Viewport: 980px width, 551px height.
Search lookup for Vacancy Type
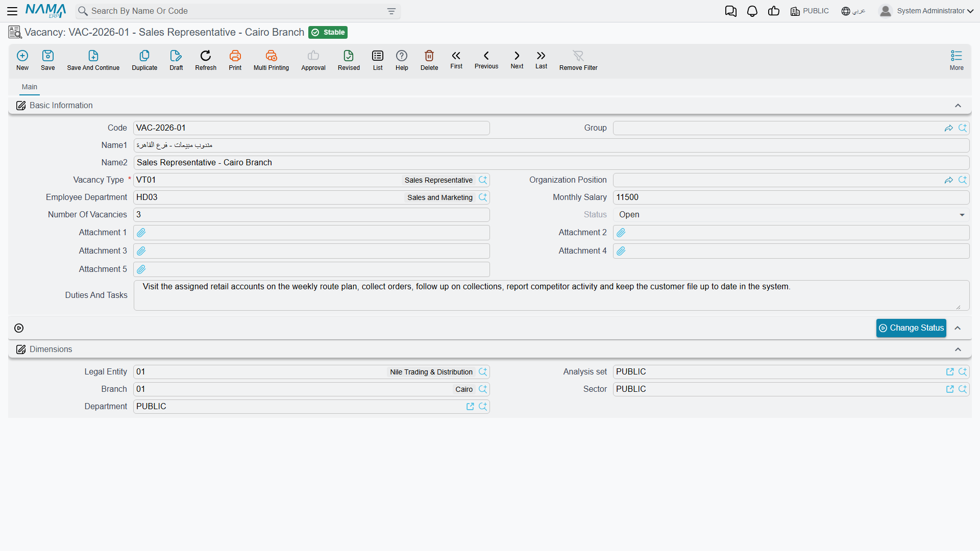(483, 180)
